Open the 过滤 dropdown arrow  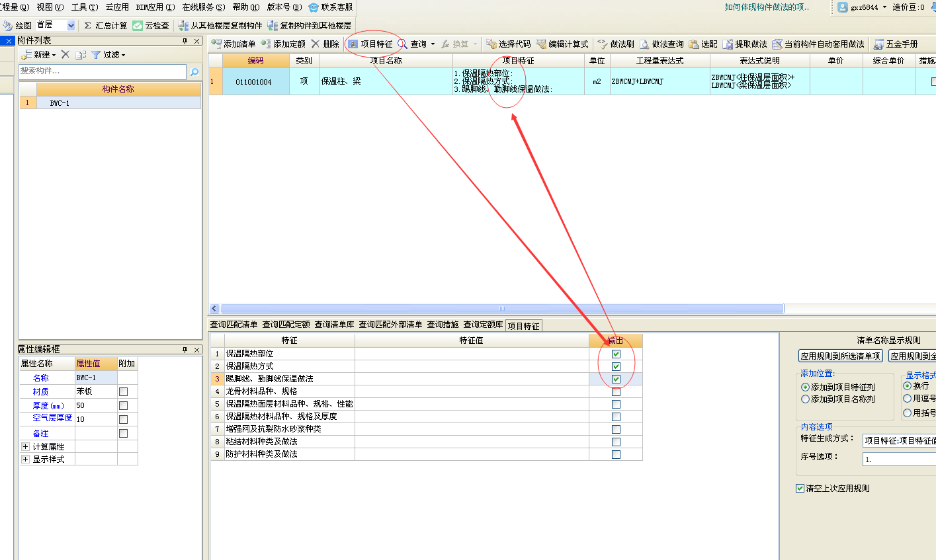click(x=123, y=55)
